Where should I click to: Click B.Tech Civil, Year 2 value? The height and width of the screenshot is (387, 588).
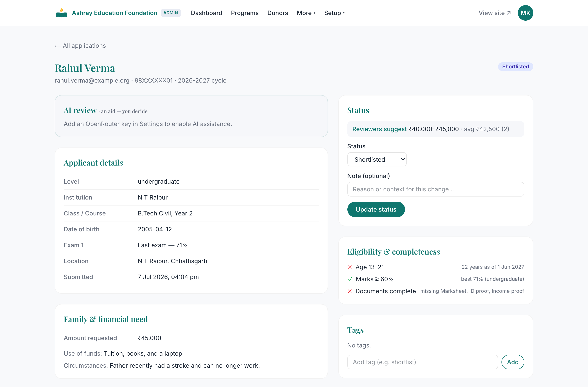[x=165, y=213]
